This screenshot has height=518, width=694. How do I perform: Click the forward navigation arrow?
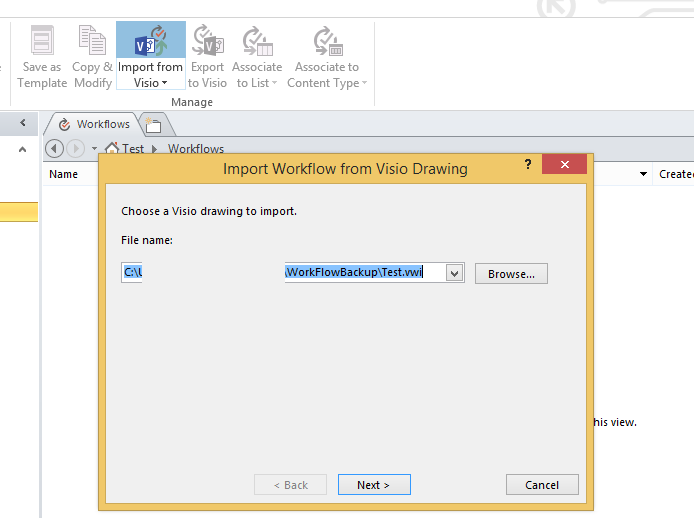coord(76,149)
